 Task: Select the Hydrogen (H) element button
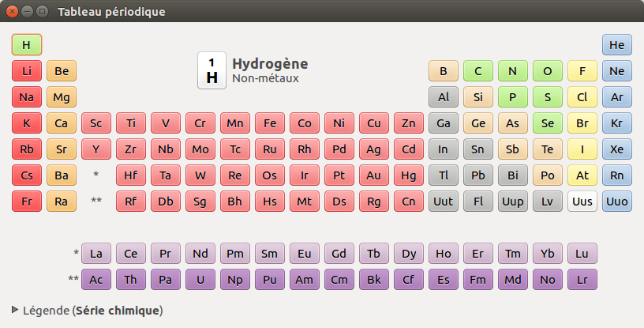coord(27,44)
